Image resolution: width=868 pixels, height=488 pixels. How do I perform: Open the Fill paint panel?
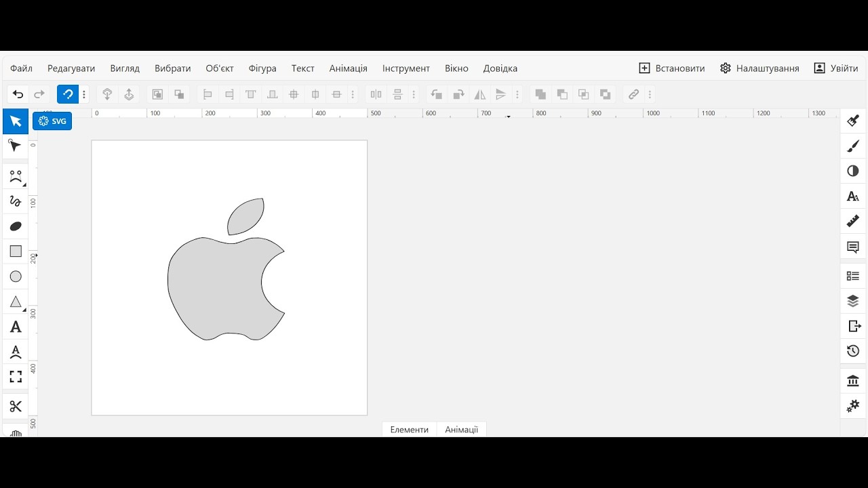(x=853, y=121)
